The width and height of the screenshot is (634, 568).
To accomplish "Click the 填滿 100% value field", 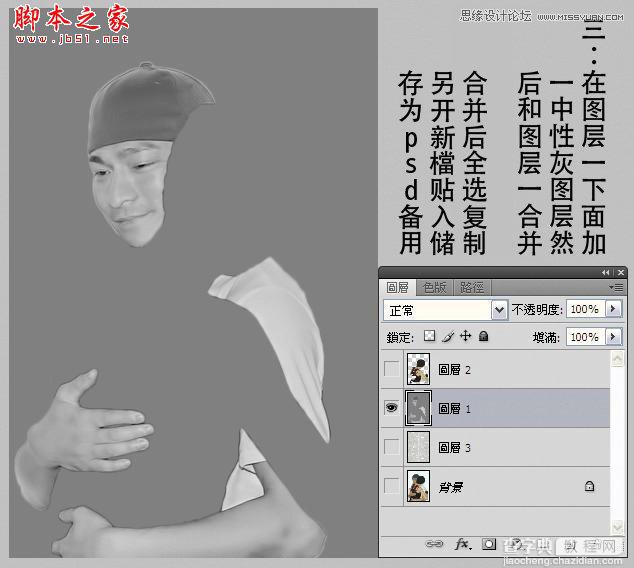I will pos(585,337).
